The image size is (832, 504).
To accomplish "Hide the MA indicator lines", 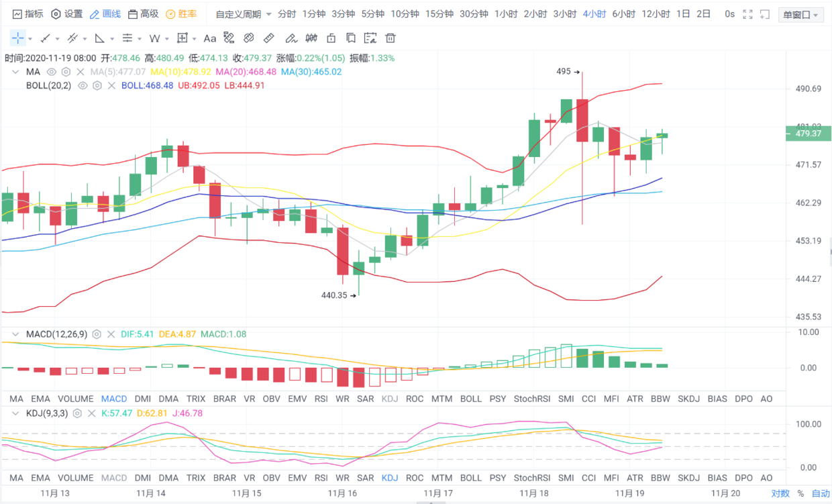I will tap(51, 72).
